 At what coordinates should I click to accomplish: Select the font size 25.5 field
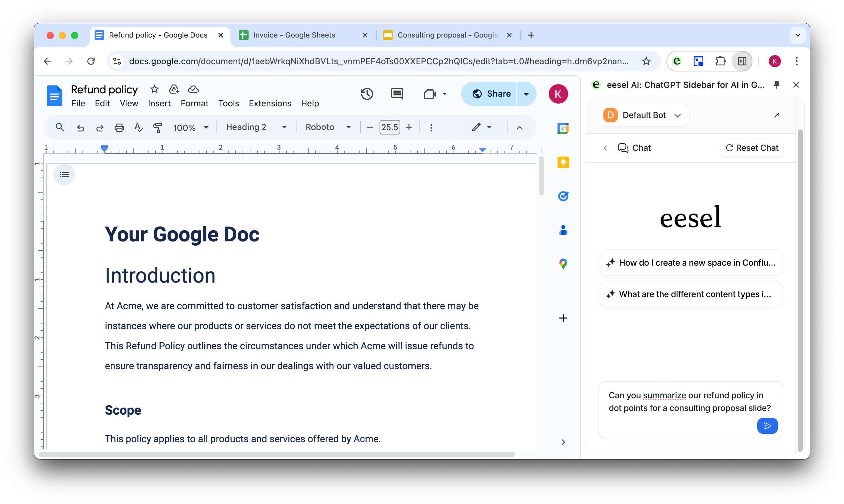point(390,127)
